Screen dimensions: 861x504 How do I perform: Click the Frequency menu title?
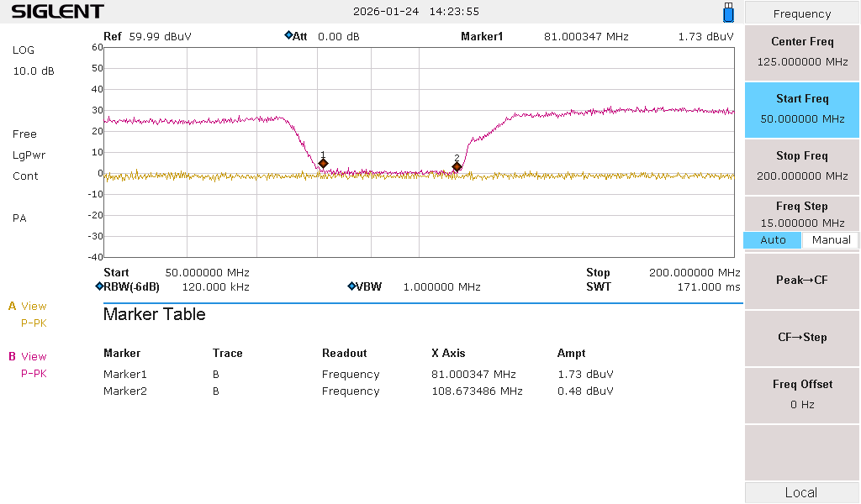(801, 13)
